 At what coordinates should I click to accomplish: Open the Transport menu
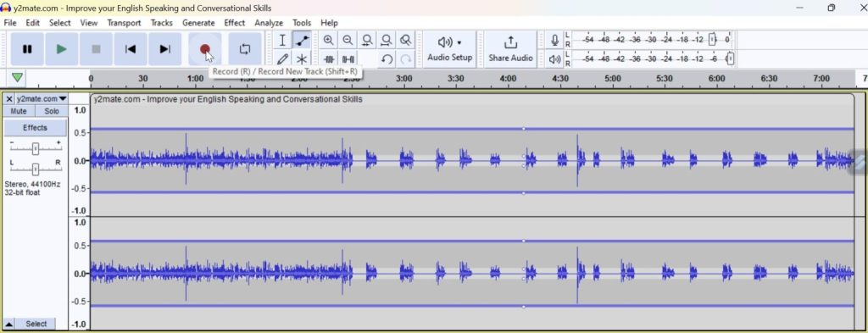coord(124,23)
